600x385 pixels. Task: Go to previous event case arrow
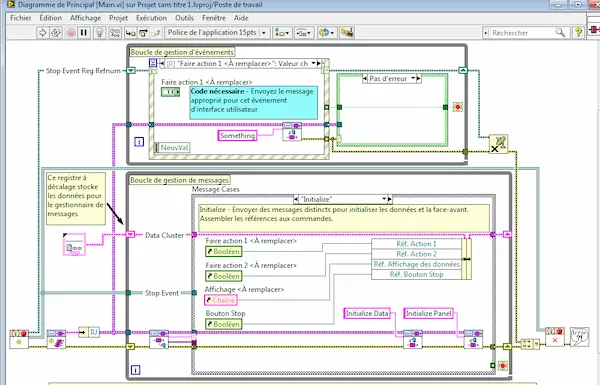[x=162, y=64]
